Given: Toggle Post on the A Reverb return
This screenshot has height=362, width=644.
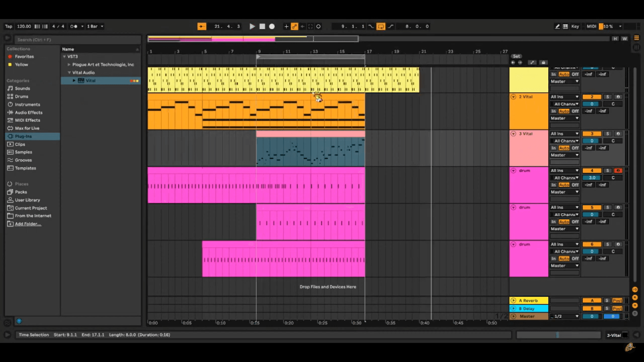Looking at the screenshot, I should click(618, 300).
